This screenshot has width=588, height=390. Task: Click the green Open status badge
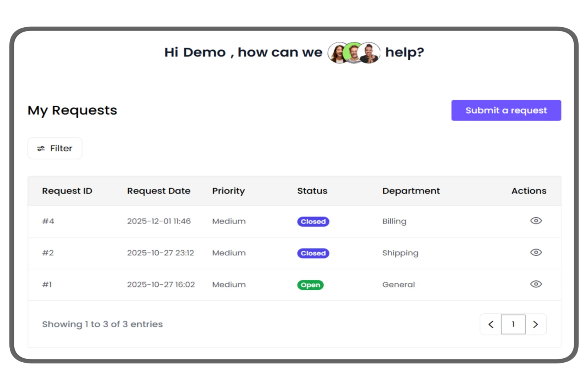click(310, 285)
